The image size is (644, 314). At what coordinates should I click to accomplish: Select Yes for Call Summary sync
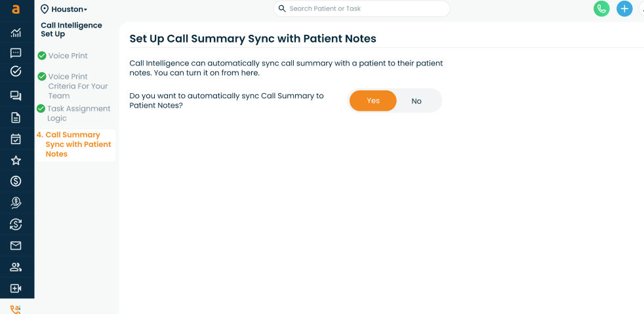pyautogui.click(x=373, y=101)
